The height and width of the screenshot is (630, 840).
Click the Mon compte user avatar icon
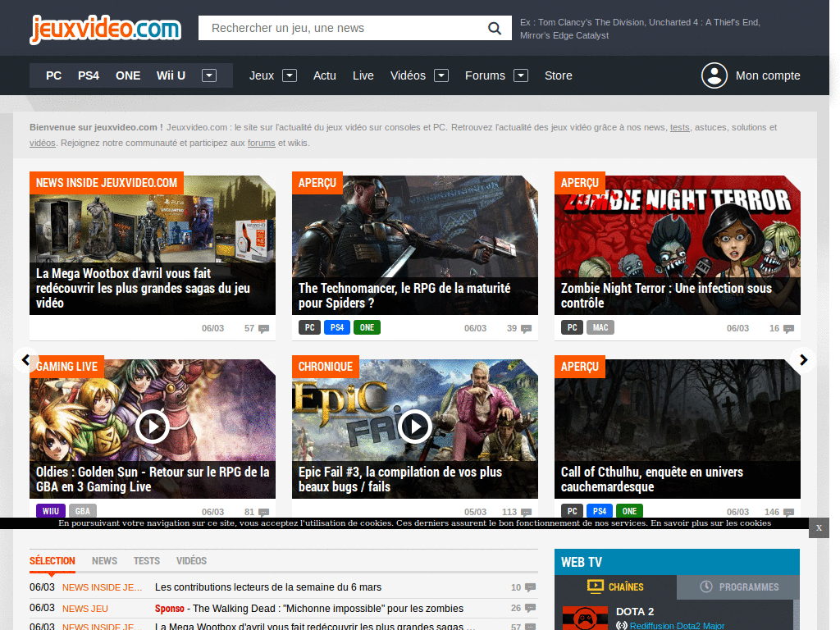(714, 75)
